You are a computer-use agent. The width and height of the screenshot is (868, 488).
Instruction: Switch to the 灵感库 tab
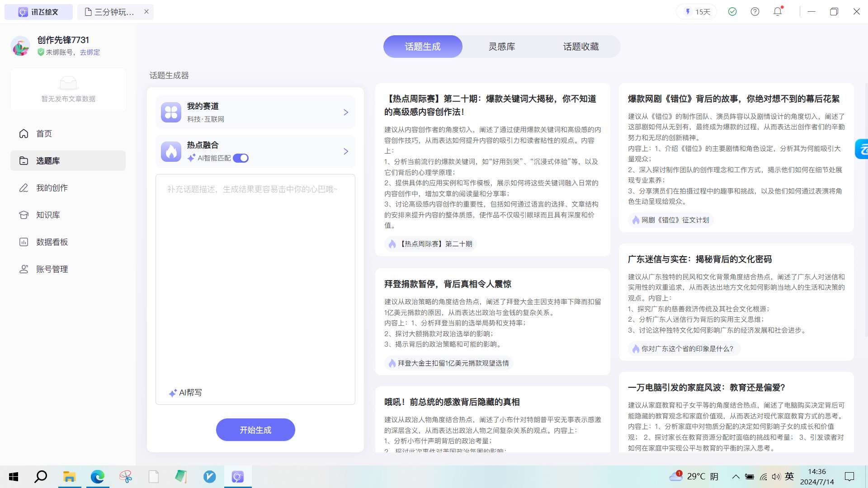coord(502,47)
